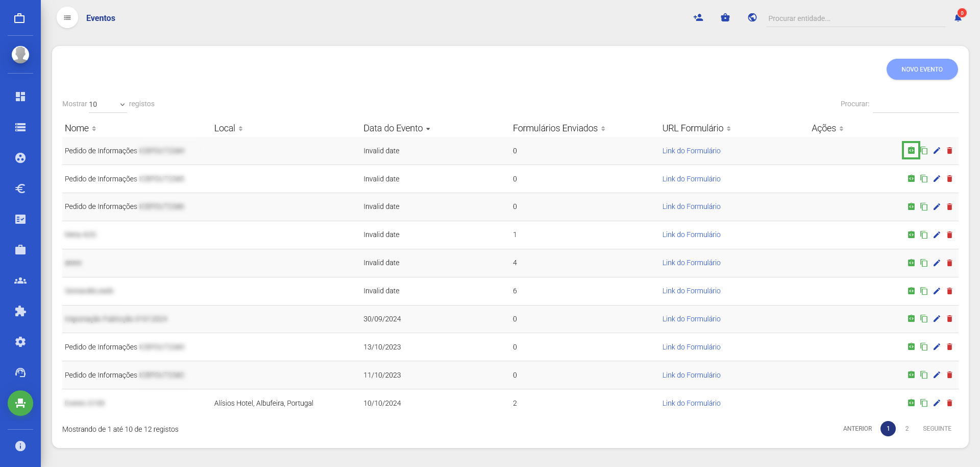Open the euro finance sidebar icon
Image resolution: width=980 pixels, height=467 pixels.
click(x=20, y=189)
